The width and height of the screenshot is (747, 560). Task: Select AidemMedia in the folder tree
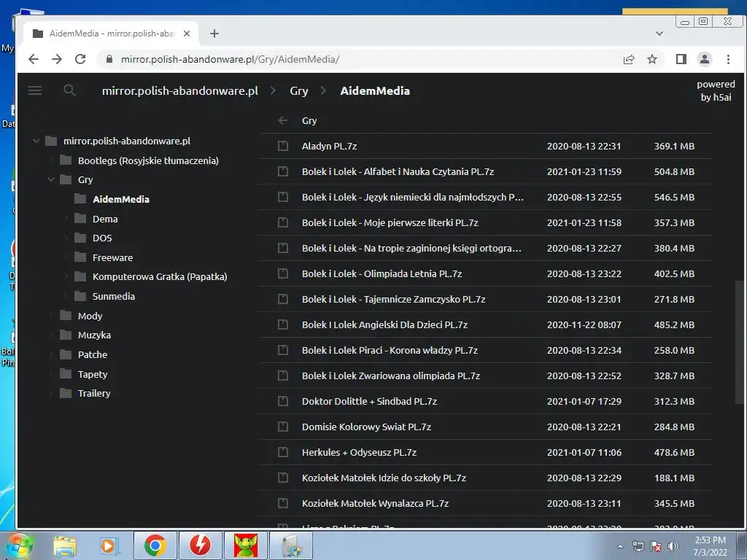pyautogui.click(x=121, y=199)
